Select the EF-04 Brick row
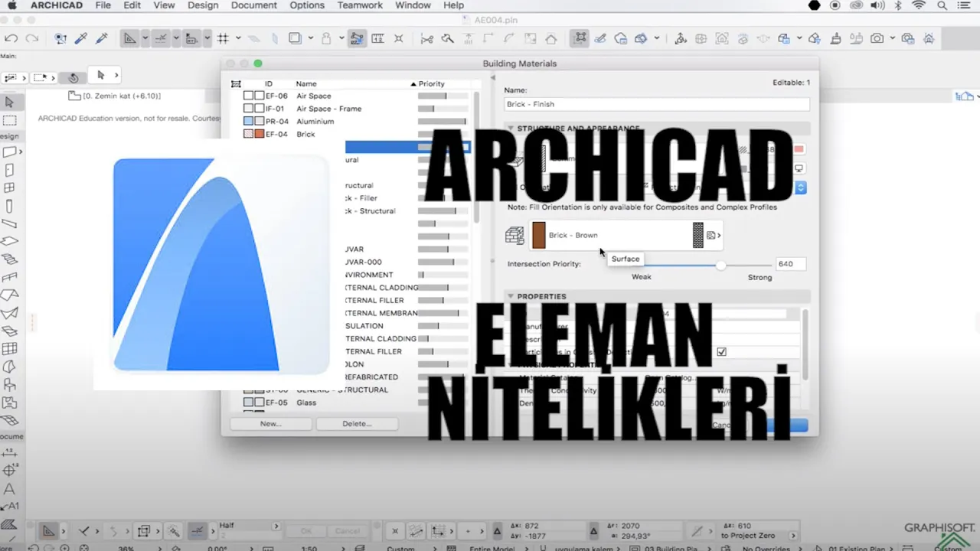This screenshot has height=551, width=980. tap(356, 134)
